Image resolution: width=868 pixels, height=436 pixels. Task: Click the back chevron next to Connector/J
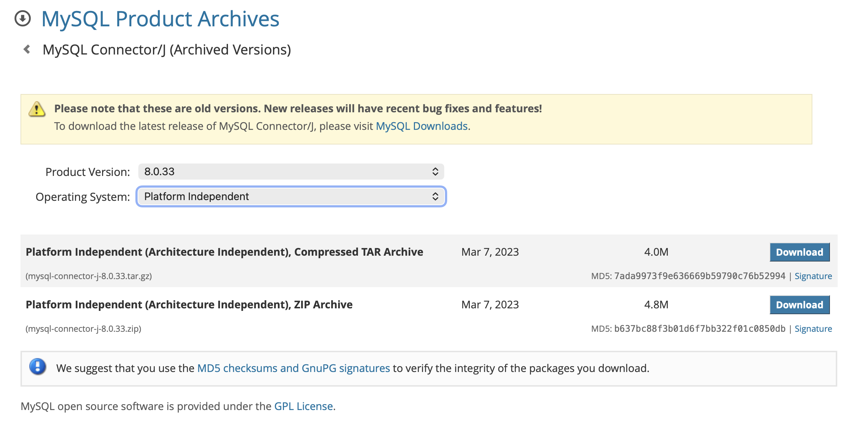[x=27, y=49]
